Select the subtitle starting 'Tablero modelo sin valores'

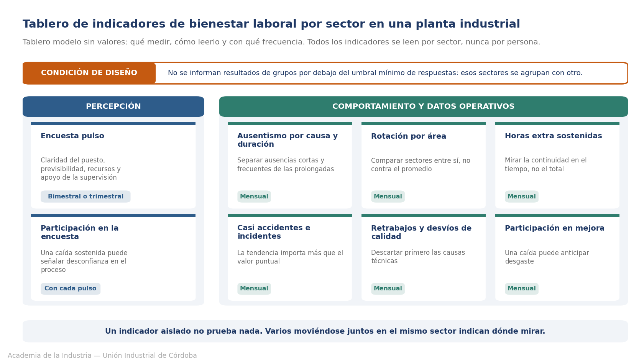point(281,42)
